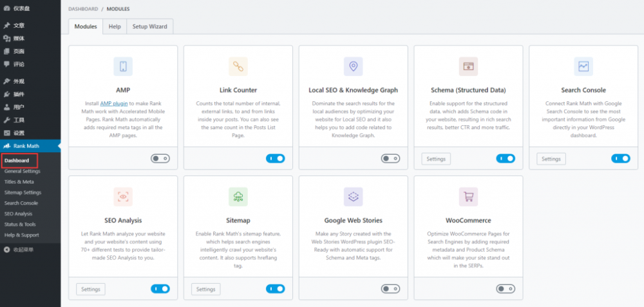Turn on the WooCommerce module toggle
The image size is (644, 307).
(x=506, y=289)
